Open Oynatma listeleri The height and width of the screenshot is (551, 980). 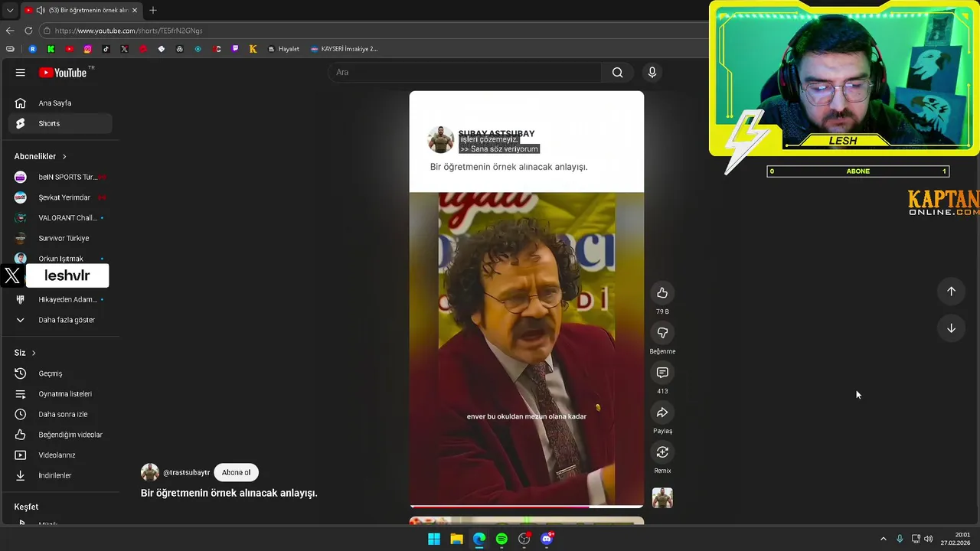coord(60,394)
